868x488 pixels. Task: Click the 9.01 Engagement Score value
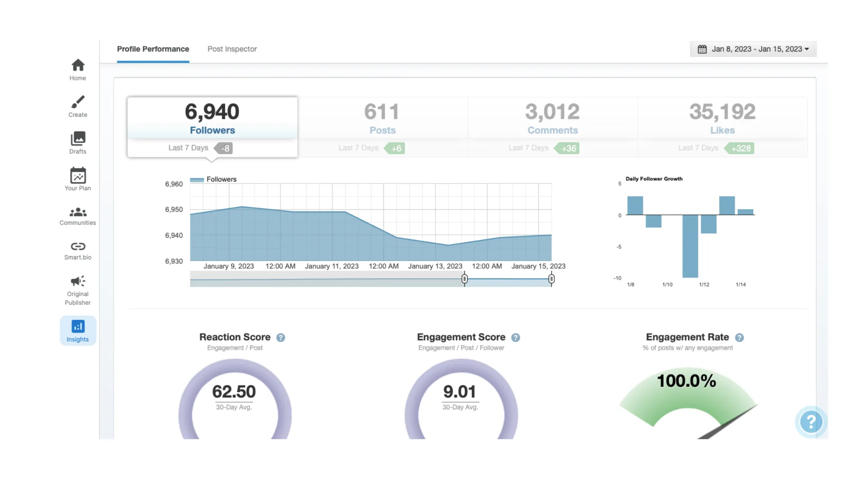pos(459,391)
